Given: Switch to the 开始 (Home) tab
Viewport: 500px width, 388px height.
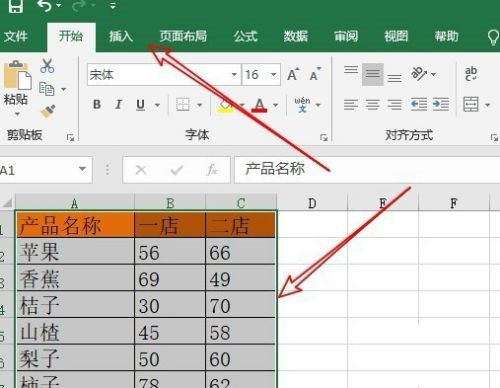Looking at the screenshot, I should pos(71,36).
